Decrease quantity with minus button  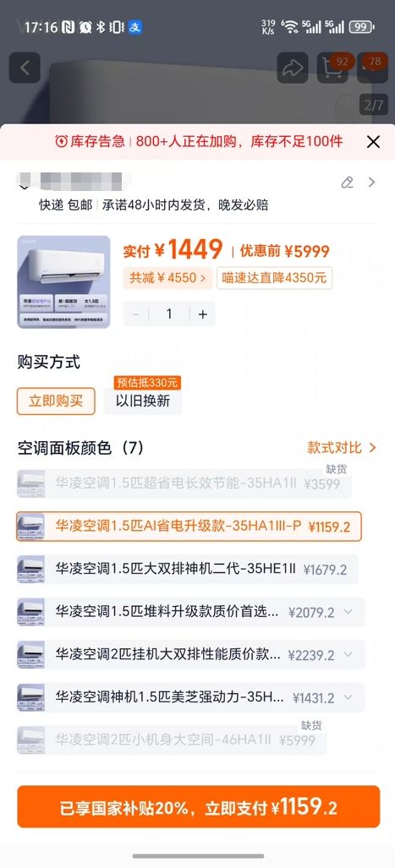pos(135,314)
